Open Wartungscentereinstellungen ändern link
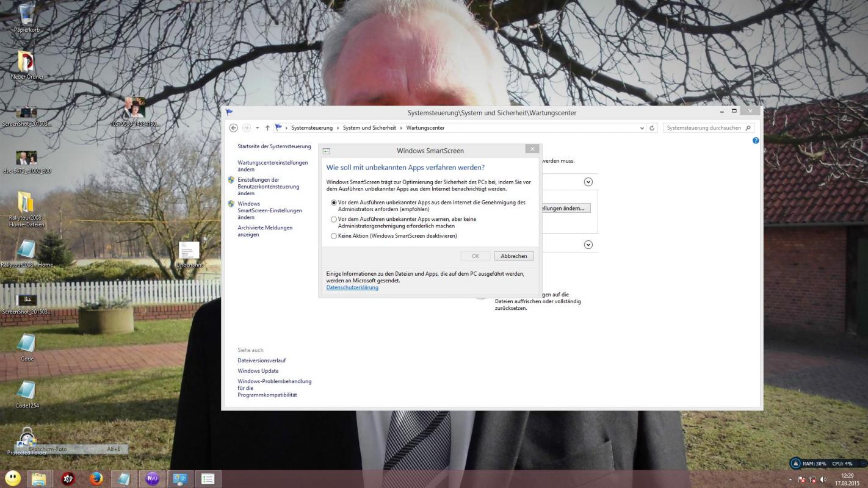Viewport: 868px width, 488px height. [x=273, y=166]
